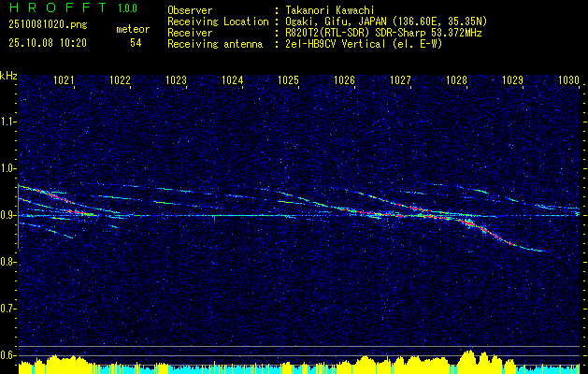Click the 1022 time axis marker
This screenshot has height=374, width=588.
[120, 79]
